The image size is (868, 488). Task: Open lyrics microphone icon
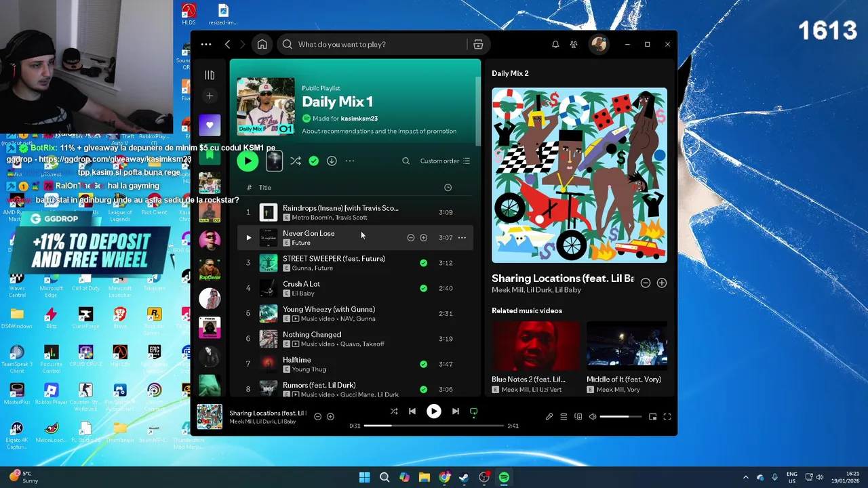tap(549, 417)
